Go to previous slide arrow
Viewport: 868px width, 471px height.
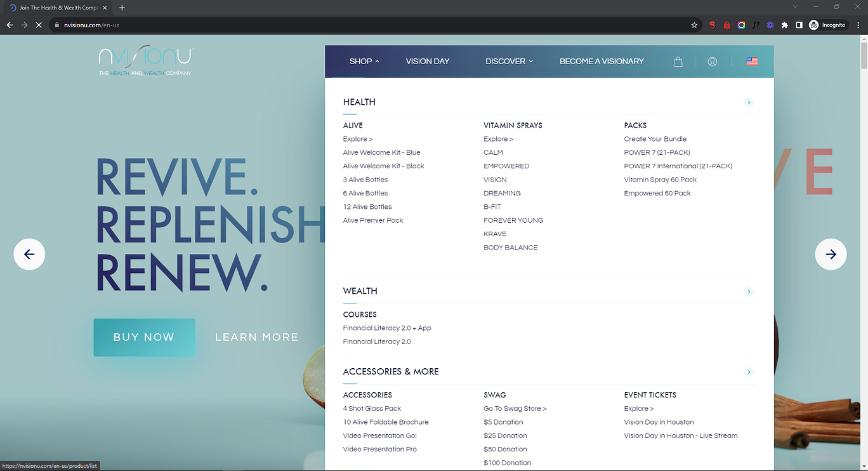click(29, 255)
